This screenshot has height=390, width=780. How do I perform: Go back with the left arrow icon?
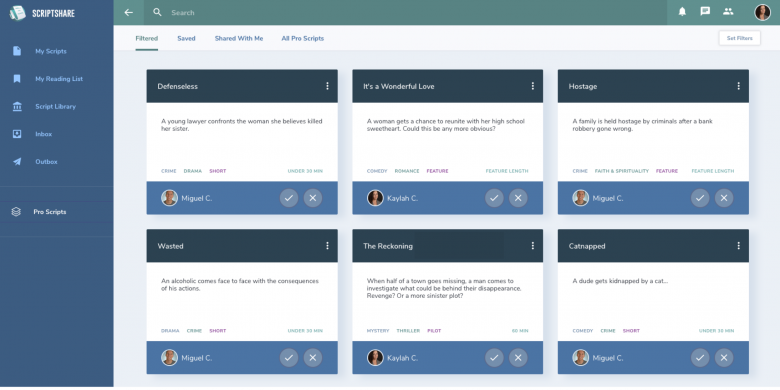(129, 12)
